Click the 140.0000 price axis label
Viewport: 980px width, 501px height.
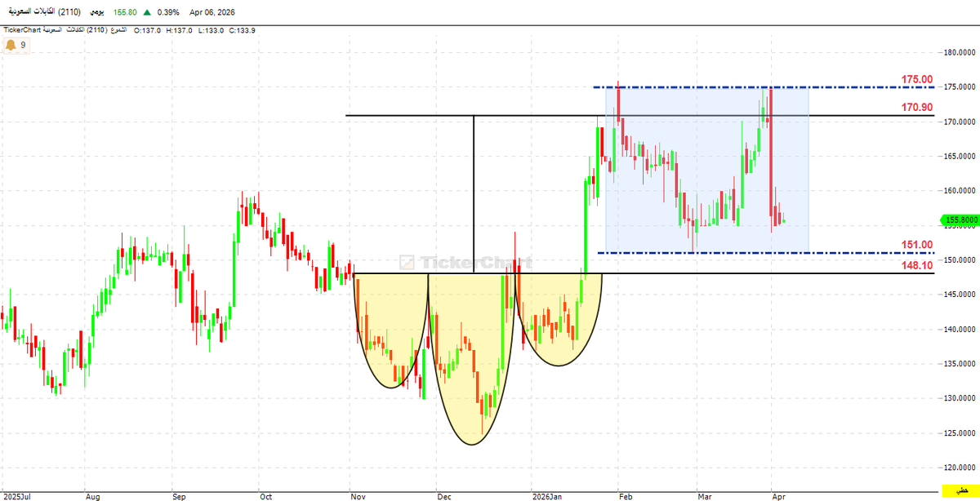point(960,329)
